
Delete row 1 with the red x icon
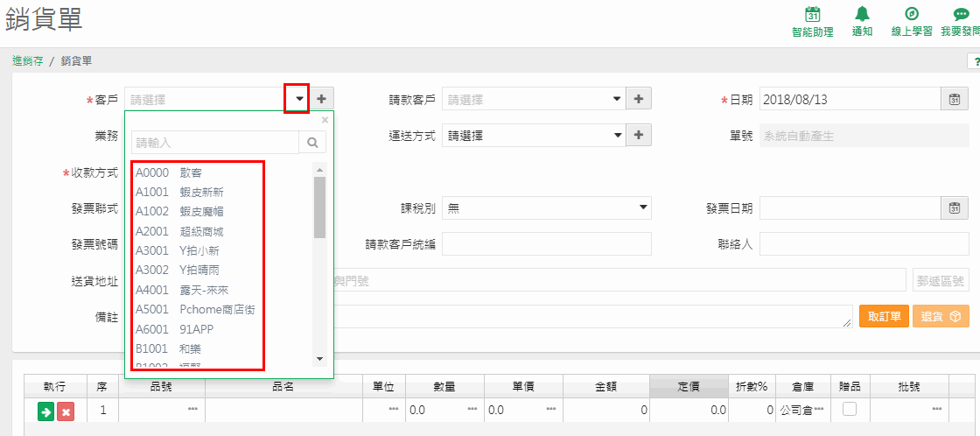pyautogui.click(x=66, y=411)
